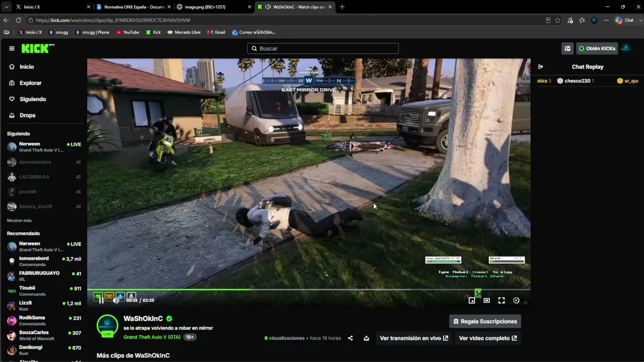Open the player settings gear icon
The height and width of the screenshot is (362, 644).
pos(516,300)
